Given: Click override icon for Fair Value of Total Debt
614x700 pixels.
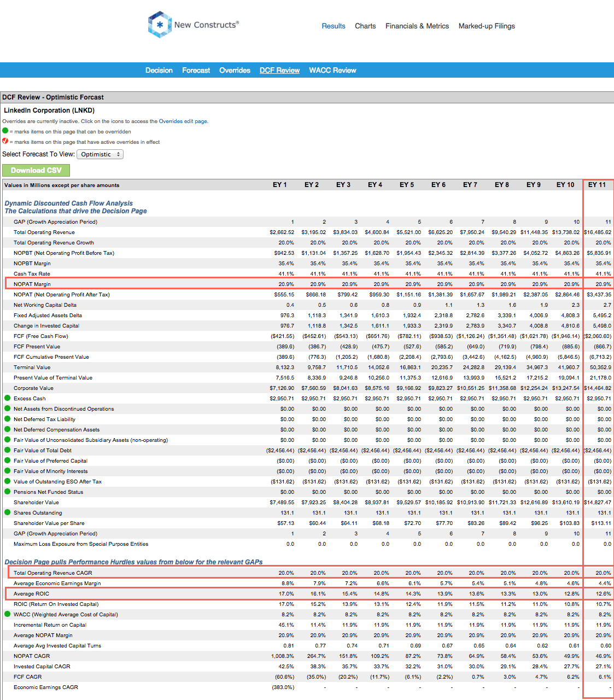Looking at the screenshot, I should [x=8, y=450].
